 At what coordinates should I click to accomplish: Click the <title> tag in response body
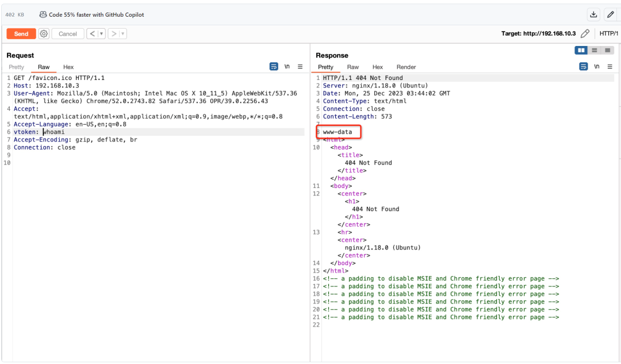350,155
